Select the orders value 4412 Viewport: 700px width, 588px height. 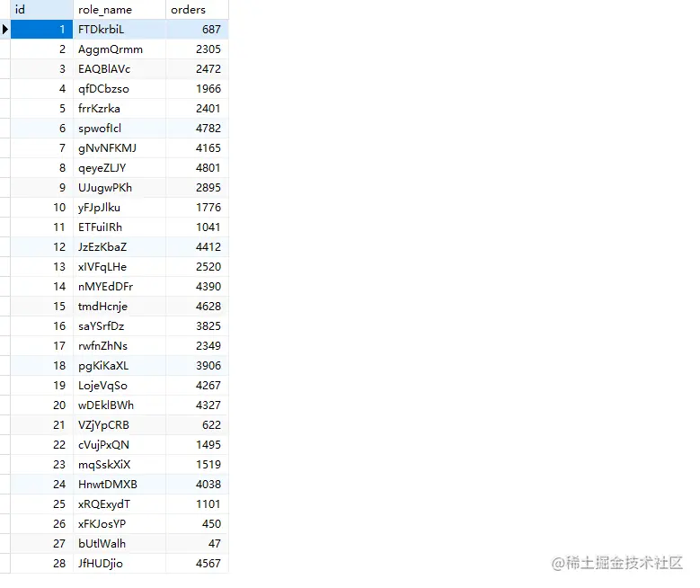pos(197,247)
